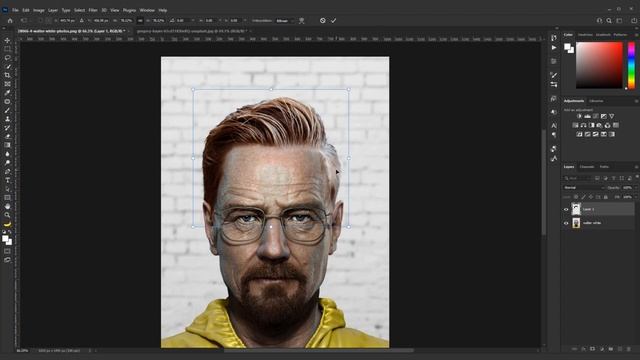Select the Rectangle shape tool
Screen dimensions: 640x360
pyautogui.click(x=7, y=198)
